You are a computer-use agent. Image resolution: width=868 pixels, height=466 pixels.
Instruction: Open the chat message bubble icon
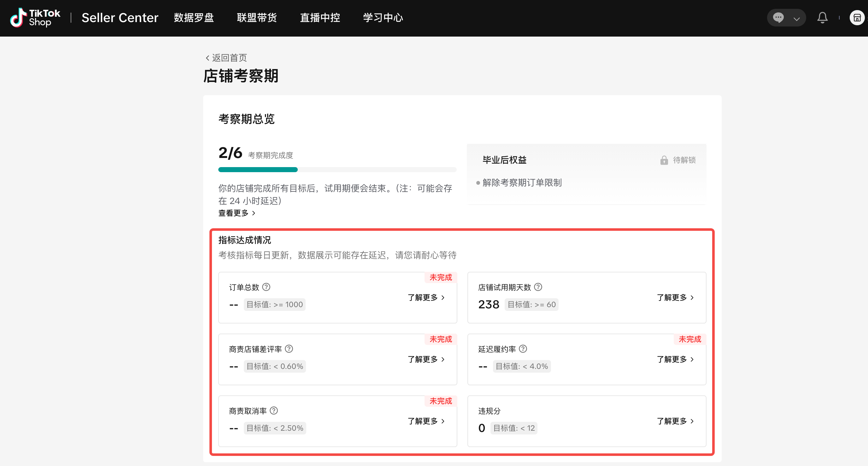[778, 18]
